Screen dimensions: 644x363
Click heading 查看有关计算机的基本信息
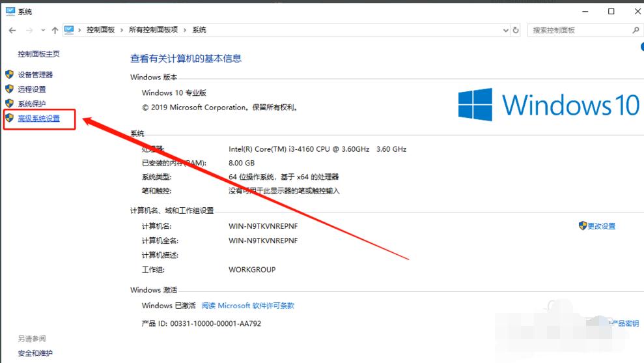point(186,59)
